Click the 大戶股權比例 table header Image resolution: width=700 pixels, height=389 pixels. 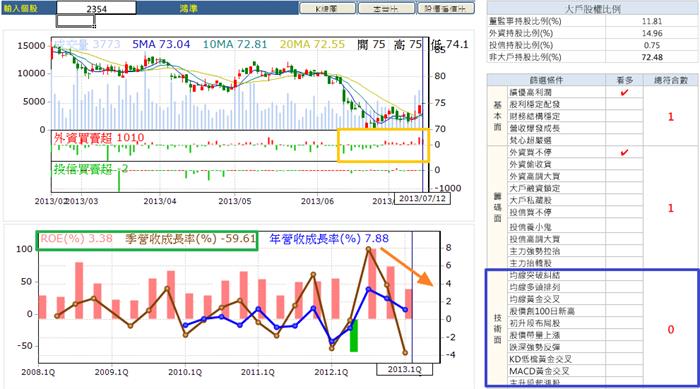592,9
